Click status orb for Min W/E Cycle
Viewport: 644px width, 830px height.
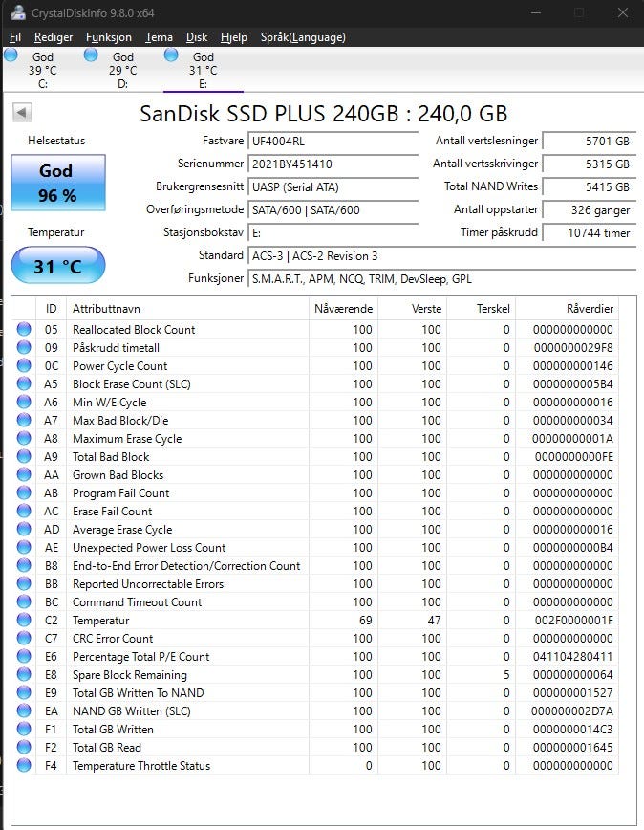(x=24, y=402)
